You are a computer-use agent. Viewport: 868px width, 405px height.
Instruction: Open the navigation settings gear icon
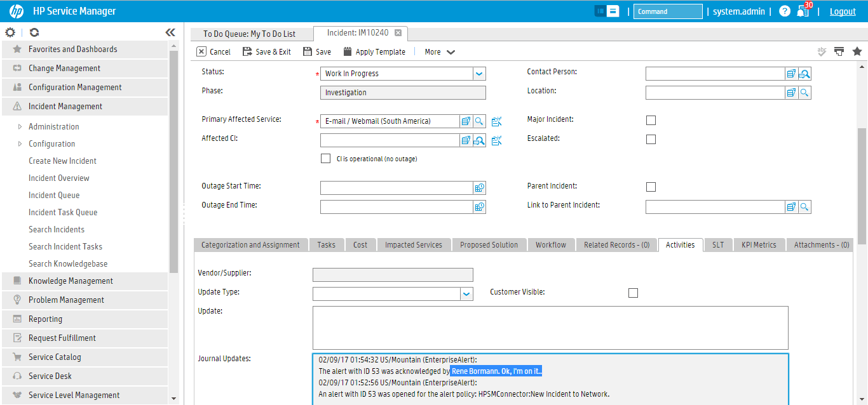pos(10,32)
